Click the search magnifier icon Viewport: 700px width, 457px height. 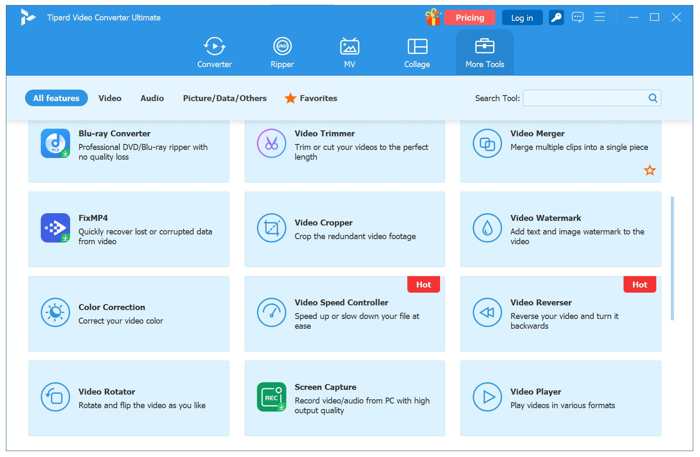(653, 98)
